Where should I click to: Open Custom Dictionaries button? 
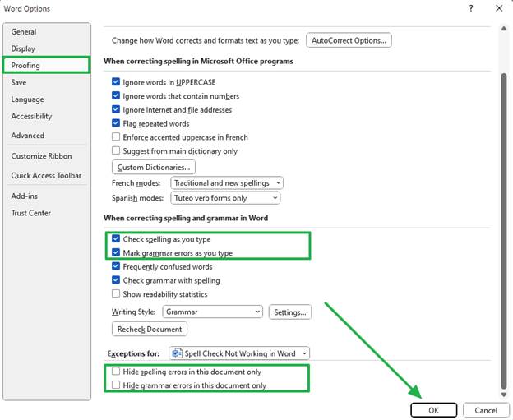click(x=154, y=167)
